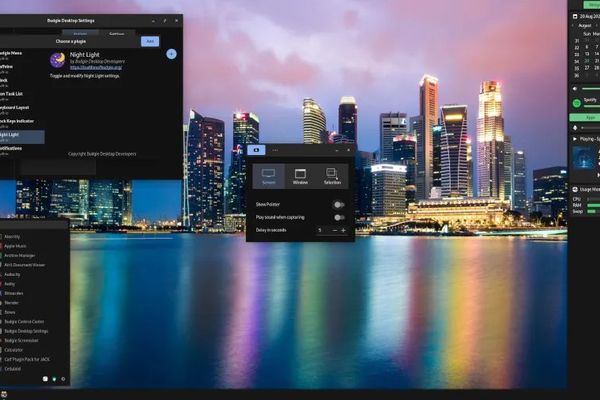Select Notifications in the plugin list
This screenshot has height=400, width=600.
[x=21, y=150]
